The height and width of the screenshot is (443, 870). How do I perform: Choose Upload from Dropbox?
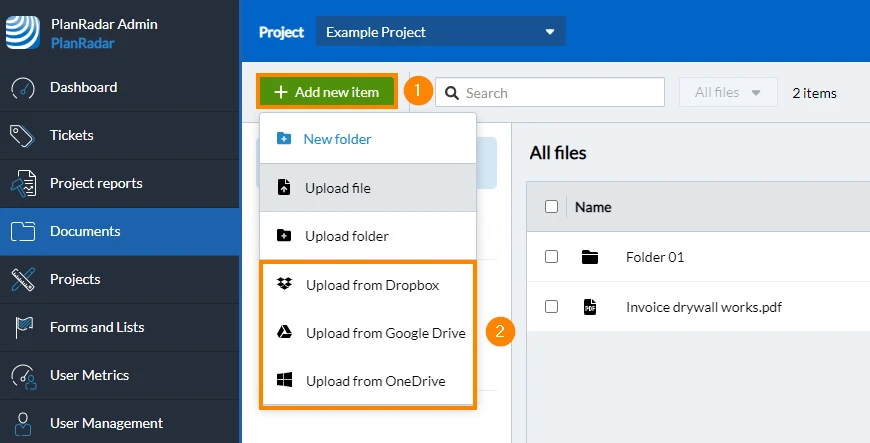368,285
